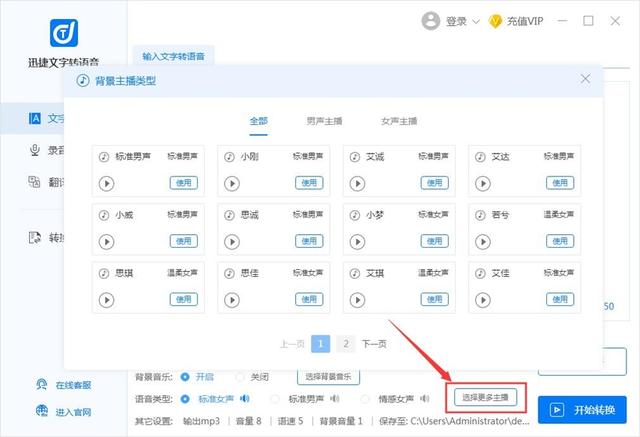Switch to 男声主播 tab

click(324, 121)
